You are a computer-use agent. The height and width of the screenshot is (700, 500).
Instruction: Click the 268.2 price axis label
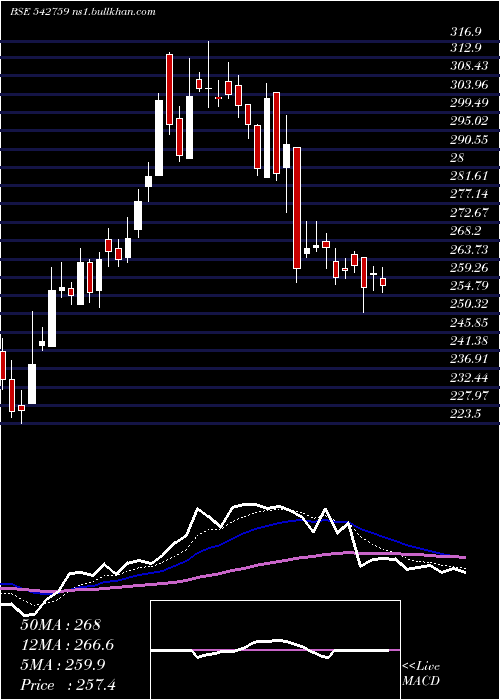tap(466, 230)
